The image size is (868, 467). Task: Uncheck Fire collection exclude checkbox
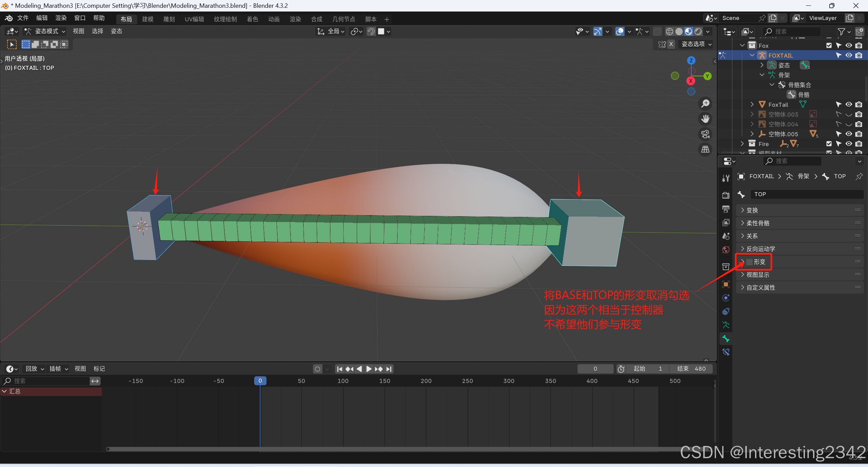tap(829, 144)
